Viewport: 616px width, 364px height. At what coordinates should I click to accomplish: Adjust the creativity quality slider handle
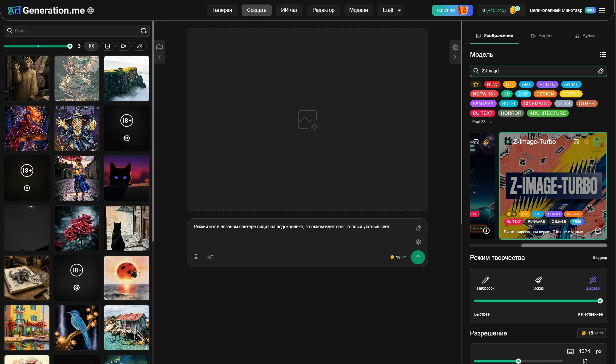click(600, 301)
